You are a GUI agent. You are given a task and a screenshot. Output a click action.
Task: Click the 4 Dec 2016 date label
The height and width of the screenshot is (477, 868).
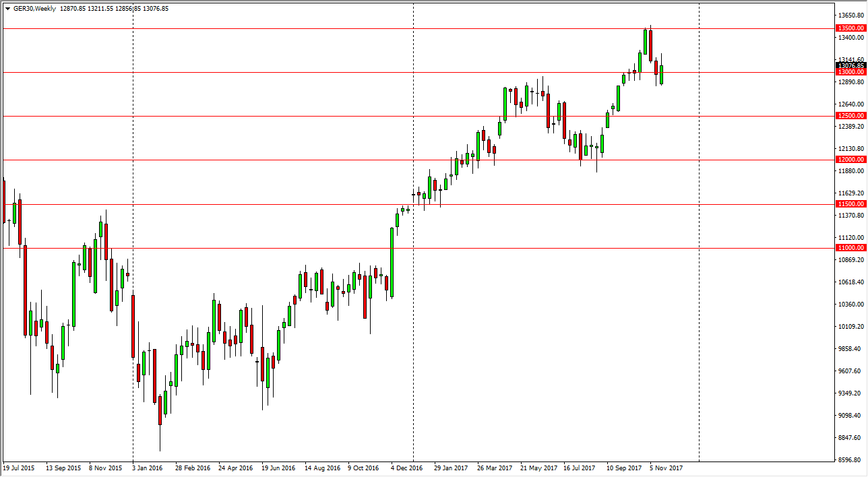point(406,467)
